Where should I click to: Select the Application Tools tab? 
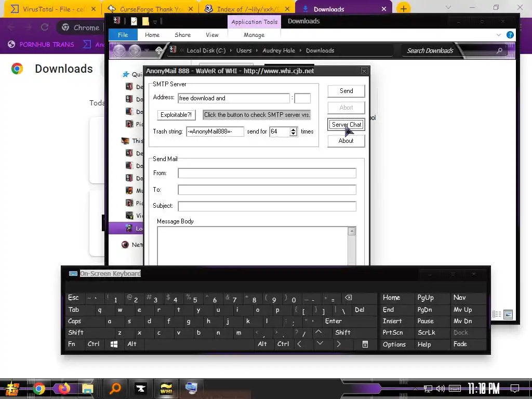254,22
